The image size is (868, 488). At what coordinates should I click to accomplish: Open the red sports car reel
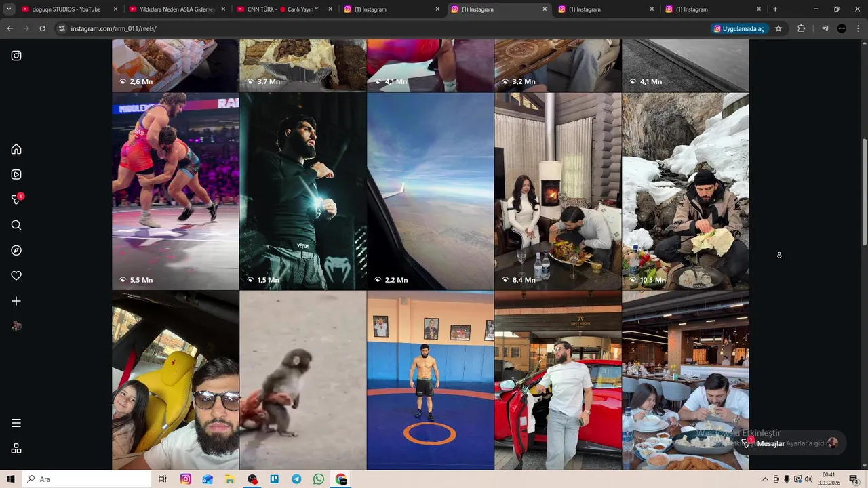tap(558, 380)
